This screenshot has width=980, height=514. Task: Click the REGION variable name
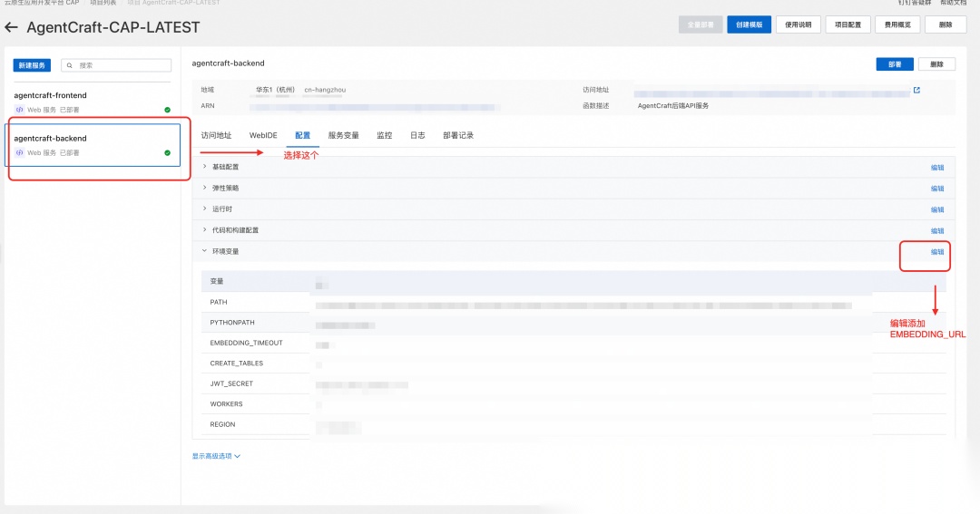[x=222, y=424]
